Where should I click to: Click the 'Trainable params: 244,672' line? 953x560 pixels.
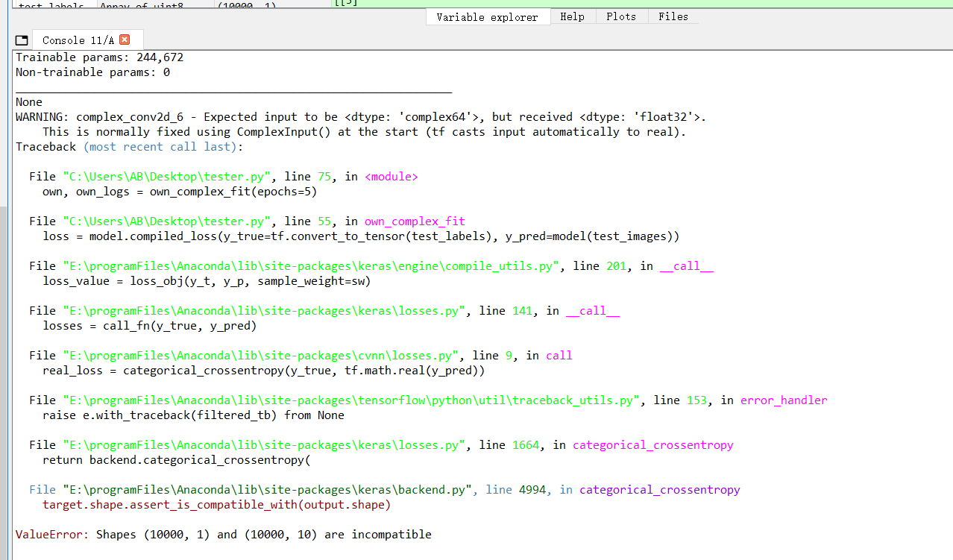[x=99, y=57]
